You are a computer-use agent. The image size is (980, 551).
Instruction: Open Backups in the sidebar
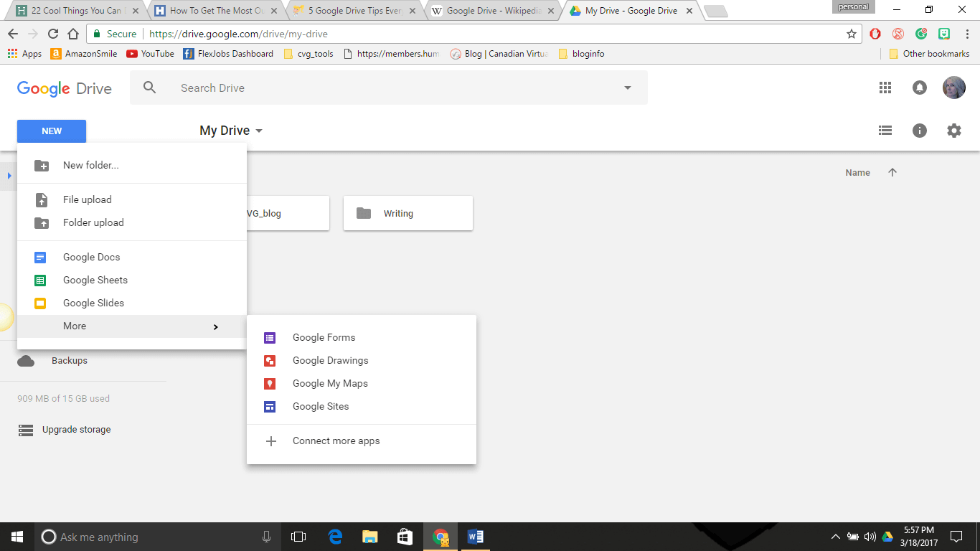[x=70, y=361]
